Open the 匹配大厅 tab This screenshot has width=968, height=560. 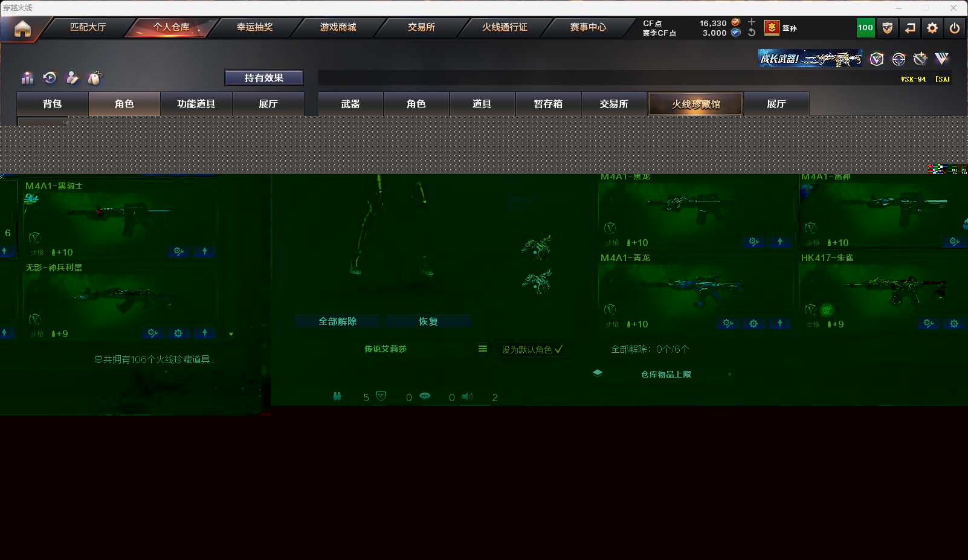88,27
